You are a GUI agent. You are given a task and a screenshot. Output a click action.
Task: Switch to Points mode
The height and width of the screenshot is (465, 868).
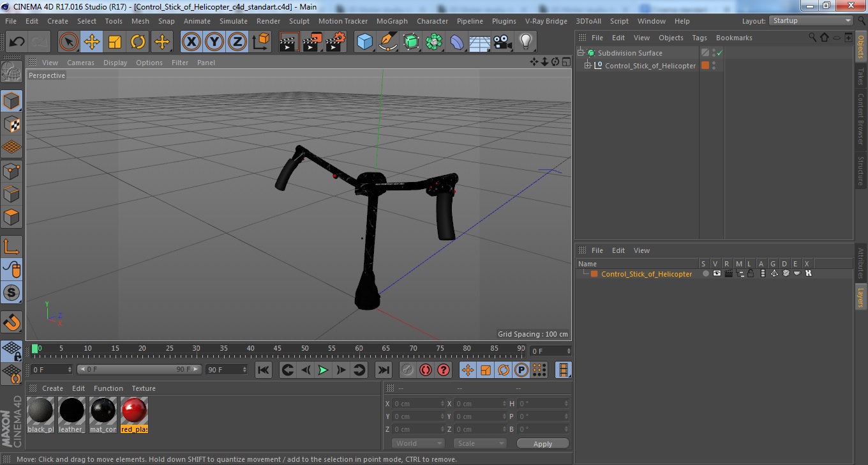pos(11,171)
